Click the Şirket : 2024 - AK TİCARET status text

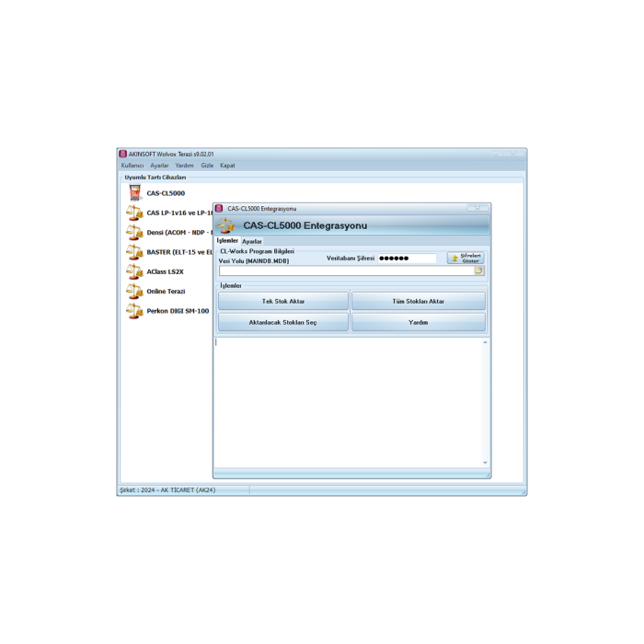[167, 490]
